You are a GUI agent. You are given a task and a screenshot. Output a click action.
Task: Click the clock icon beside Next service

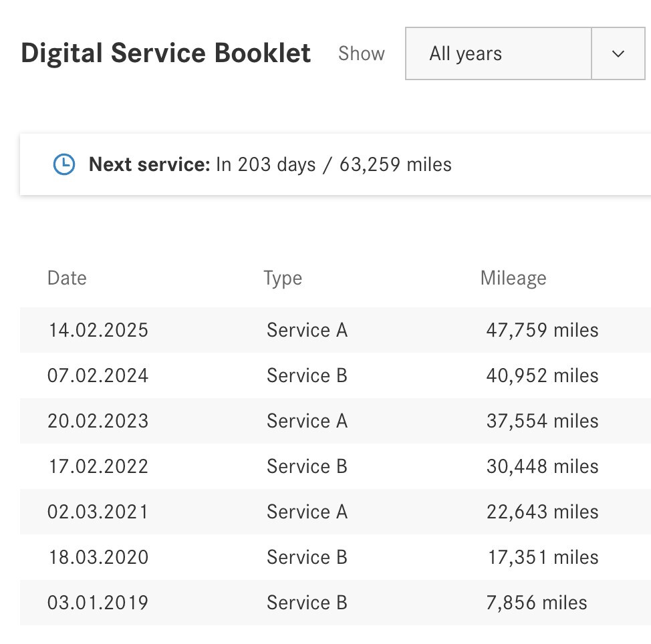point(64,164)
